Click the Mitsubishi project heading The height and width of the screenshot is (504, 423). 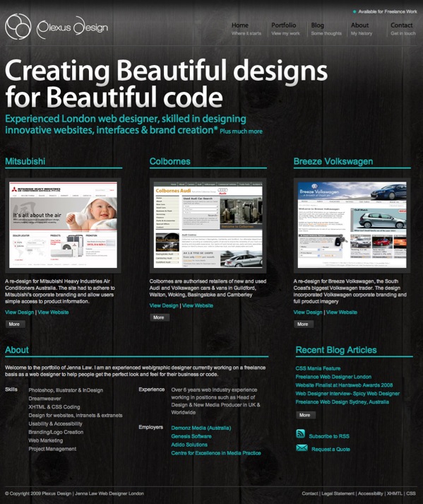[25, 161]
